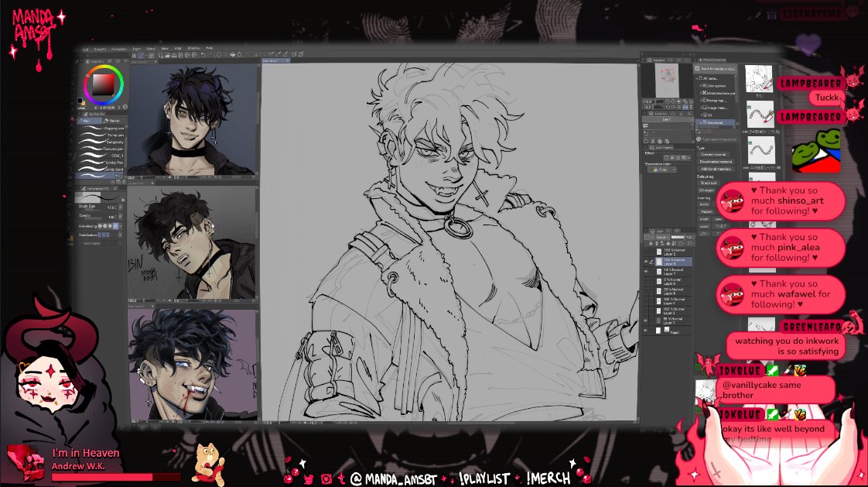Switch to the Pen sub tool tab
This screenshot has width=868, height=487.
pos(89,121)
